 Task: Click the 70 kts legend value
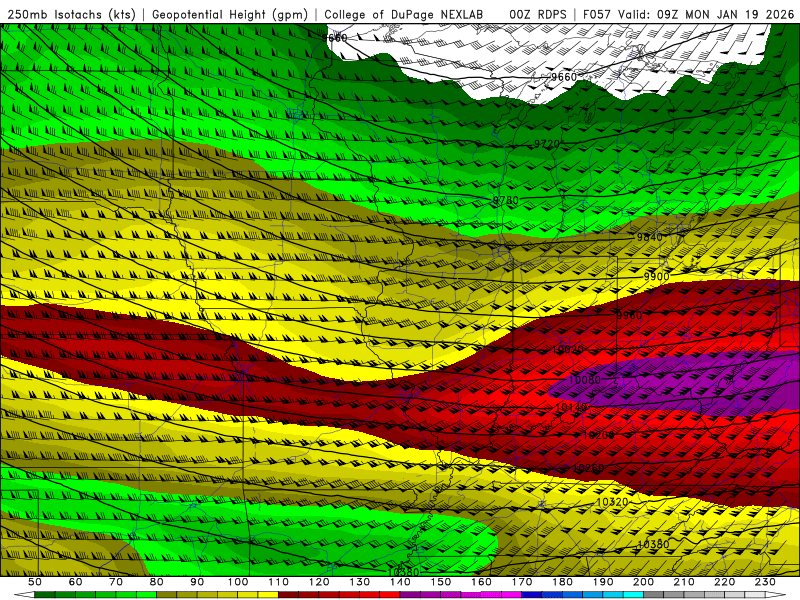[x=116, y=582]
